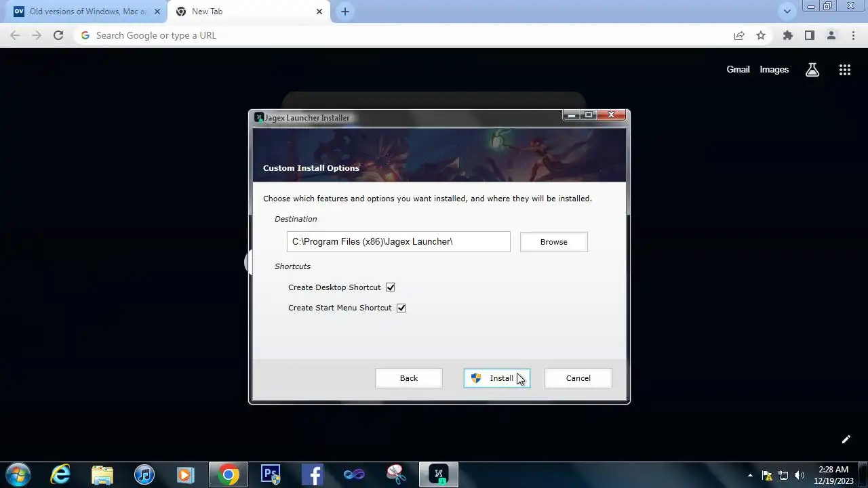Open Windows Explorer folder in taskbar
This screenshot has width=868, height=488.
point(102,474)
